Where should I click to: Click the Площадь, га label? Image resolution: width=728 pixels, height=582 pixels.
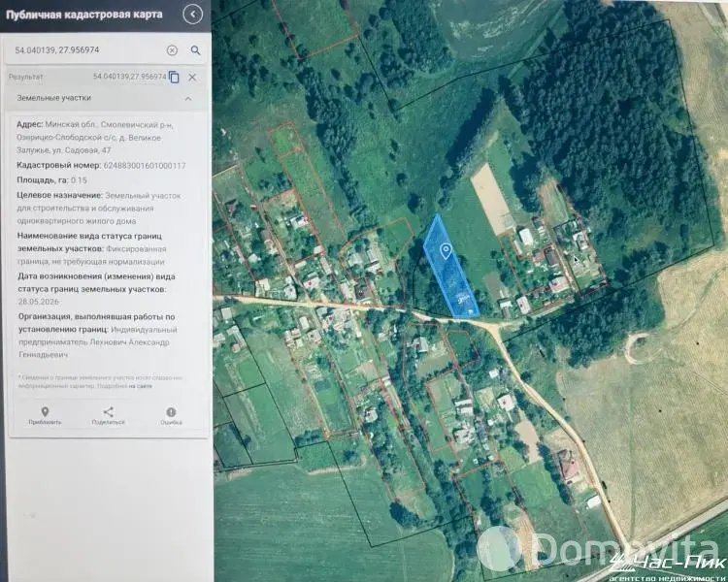pyautogui.click(x=43, y=180)
